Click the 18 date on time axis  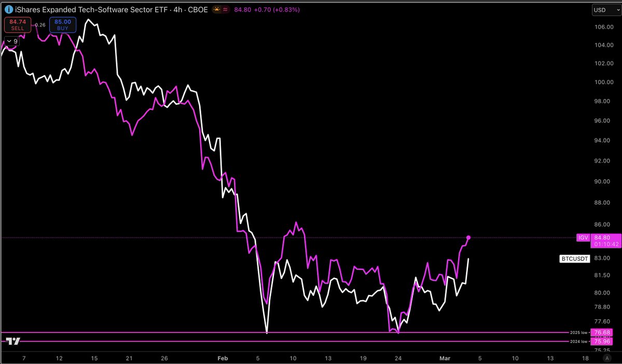click(585, 358)
